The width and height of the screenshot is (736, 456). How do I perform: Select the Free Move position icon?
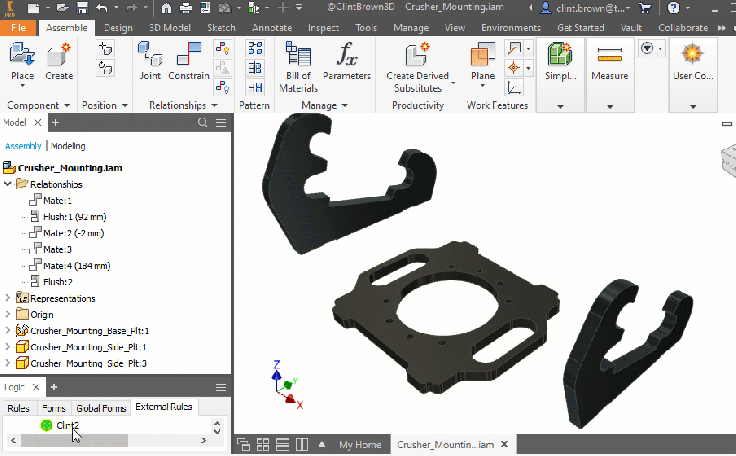(106, 49)
